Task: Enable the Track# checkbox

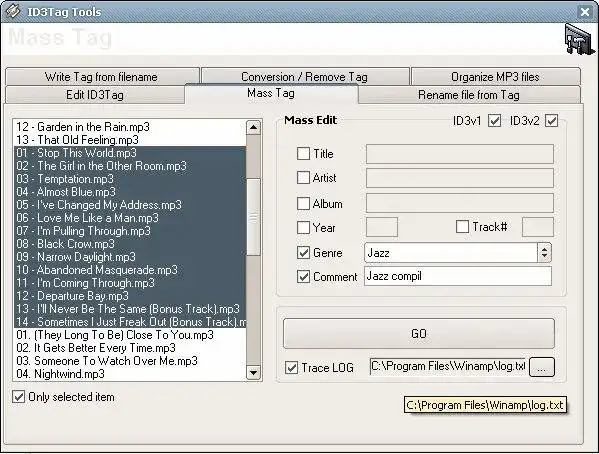Action: coord(462,227)
